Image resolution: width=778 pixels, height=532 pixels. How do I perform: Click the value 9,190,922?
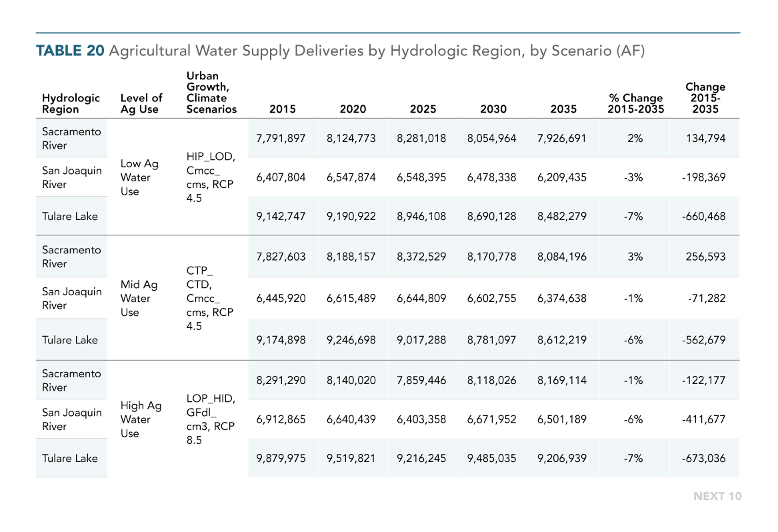pyautogui.click(x=351, y=217)
